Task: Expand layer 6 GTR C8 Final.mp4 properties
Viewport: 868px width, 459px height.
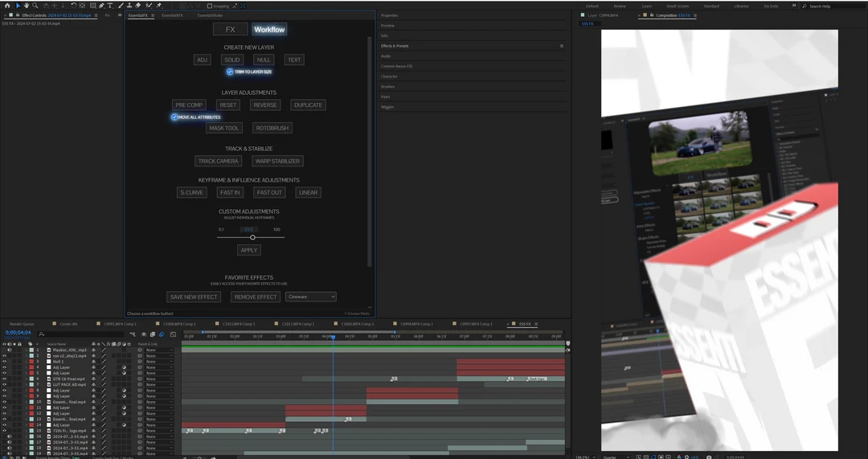Action: coord(25,379)
